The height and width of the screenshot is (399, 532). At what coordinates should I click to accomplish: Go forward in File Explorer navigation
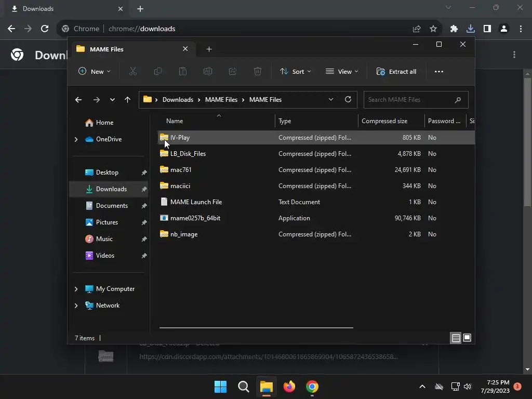(x=96, y=100)
